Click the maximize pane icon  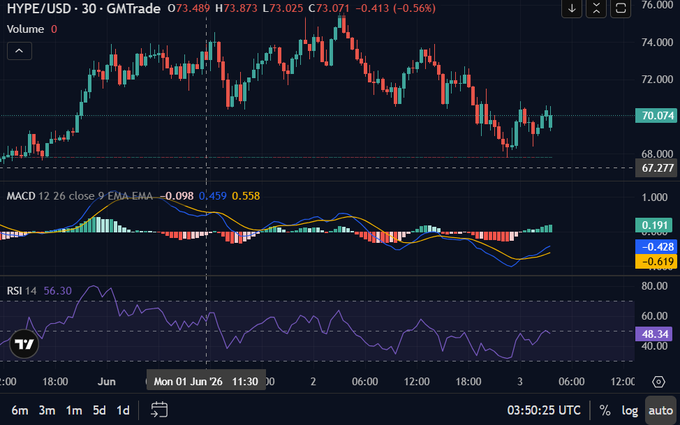pyautogui.click(x=621, y=8)
